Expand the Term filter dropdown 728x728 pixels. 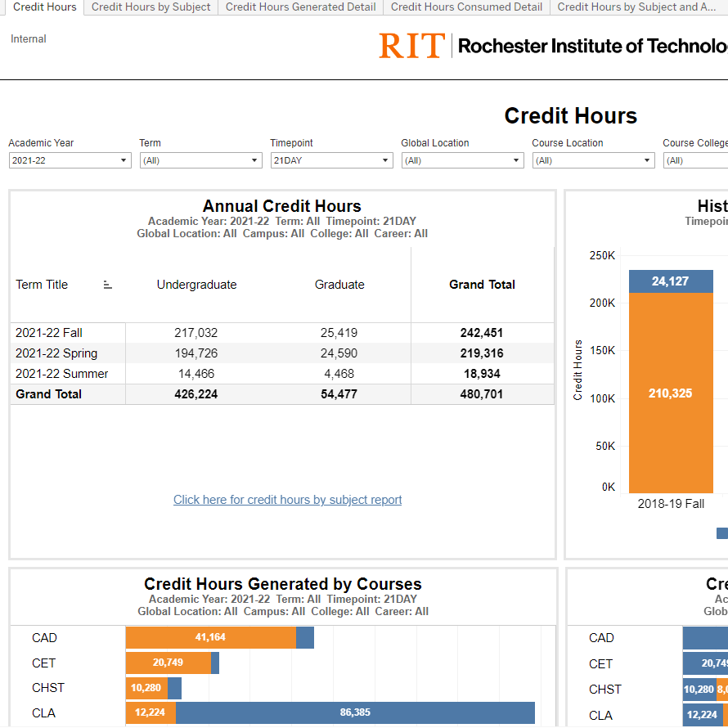200,160
